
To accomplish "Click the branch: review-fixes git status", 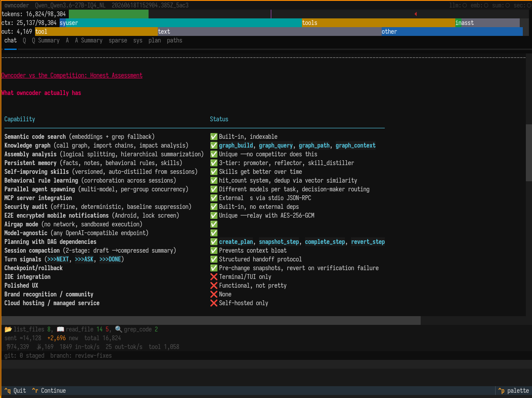I will click(81, 356).
